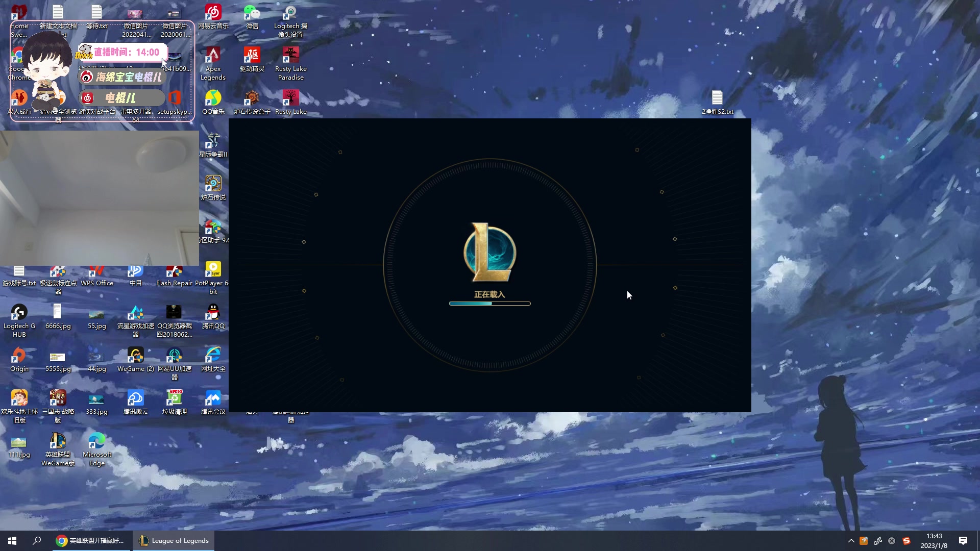Select the 分区助手 9.6 desktop icon
Viewport: 980px width, 551px height.
tap(213, 231)
